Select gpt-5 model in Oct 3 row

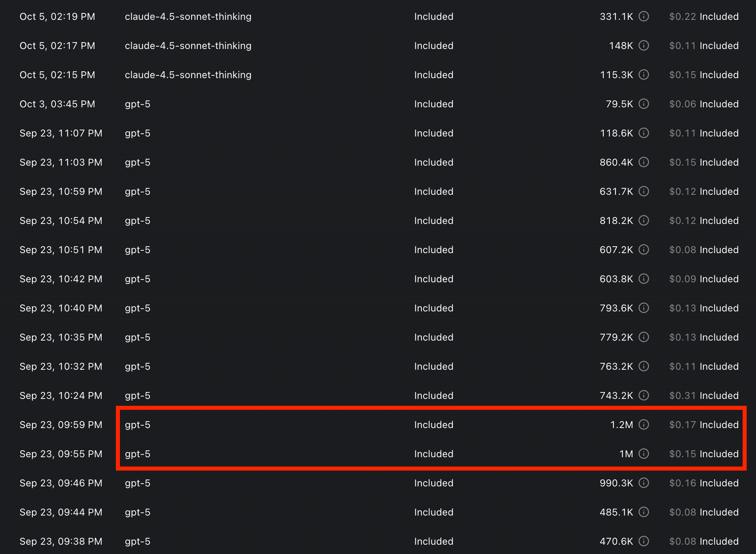point(137,104)
